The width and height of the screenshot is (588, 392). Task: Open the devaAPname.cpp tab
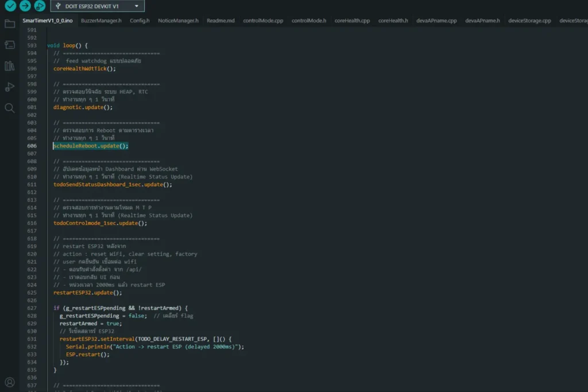[437, 21]
